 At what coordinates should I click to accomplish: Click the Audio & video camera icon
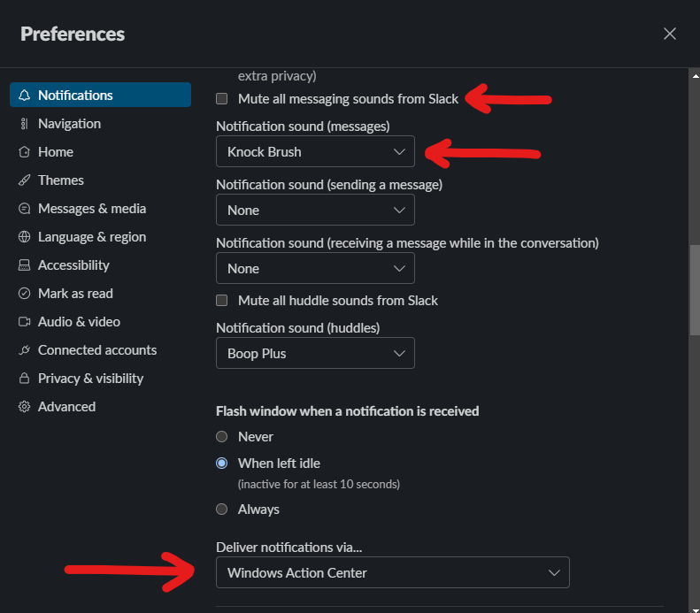click(24, 322)
